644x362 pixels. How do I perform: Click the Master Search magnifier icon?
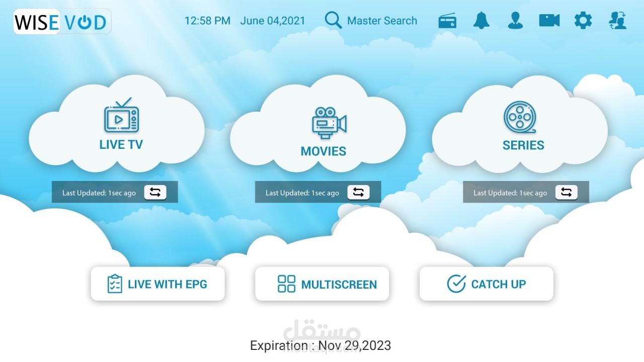click(x=333, y=20)
